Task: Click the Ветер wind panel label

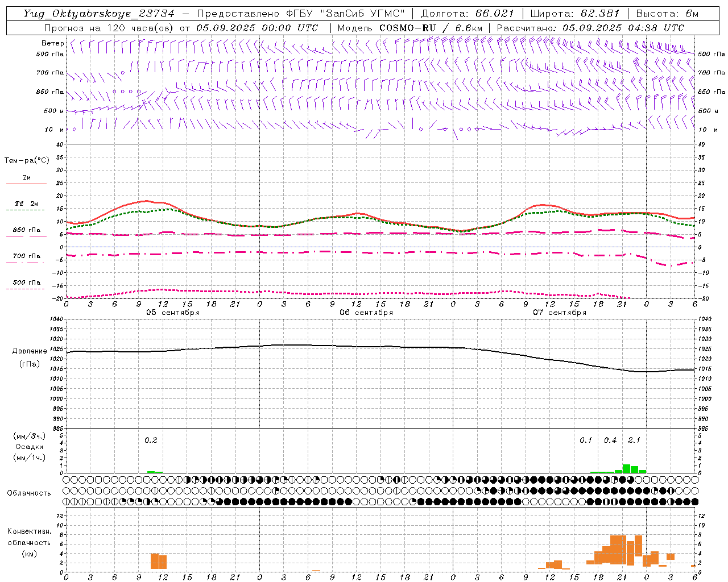Action: (53, 43)
